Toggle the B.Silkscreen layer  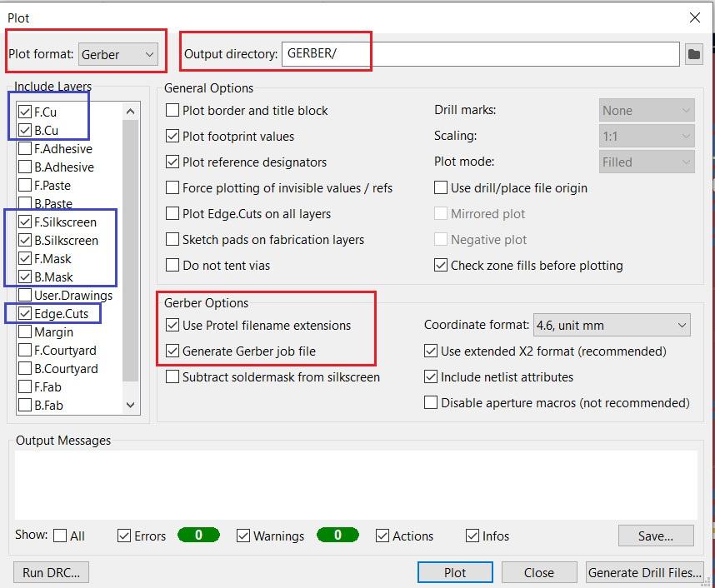25,240
